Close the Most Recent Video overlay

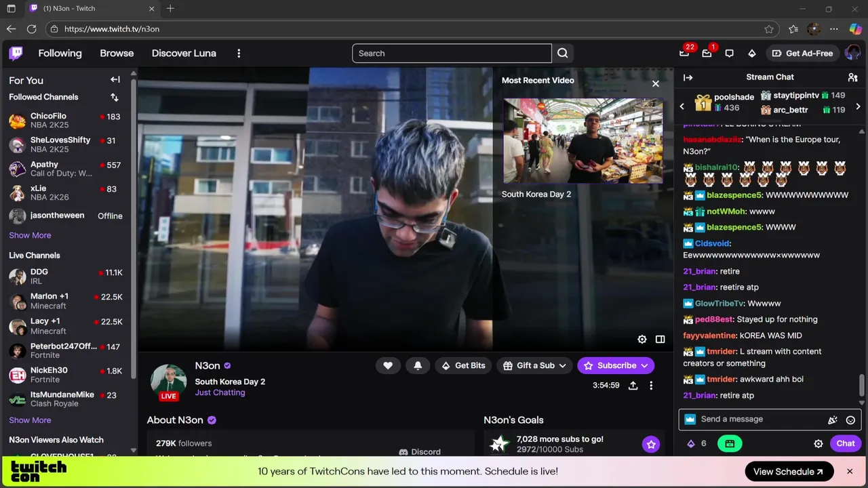click(x=655, y=83)
